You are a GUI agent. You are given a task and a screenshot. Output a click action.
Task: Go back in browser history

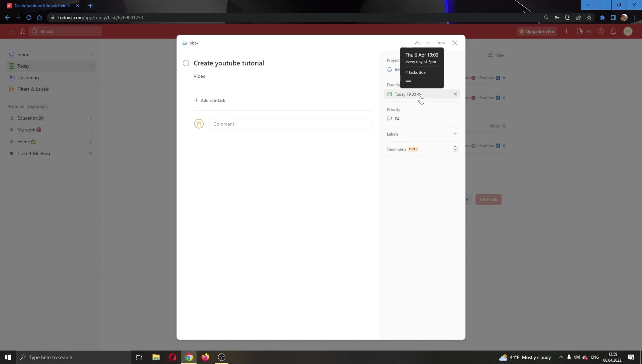[x=7, y=17]
